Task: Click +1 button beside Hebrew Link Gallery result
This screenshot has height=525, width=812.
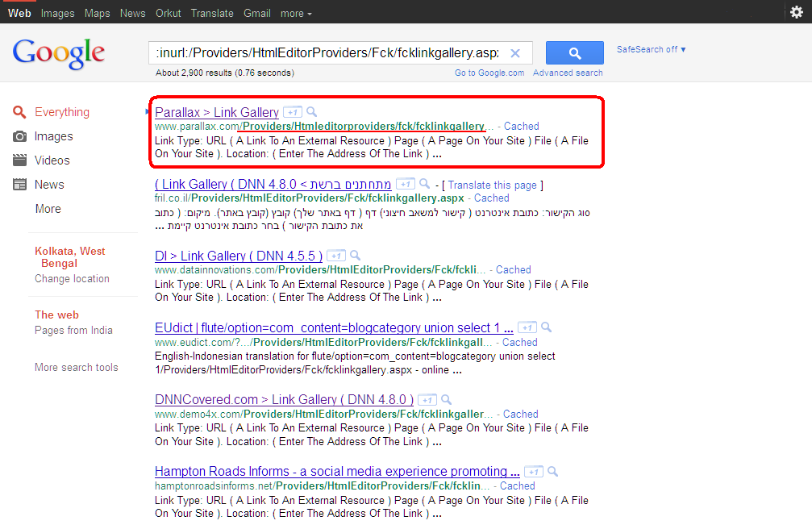Action: pyautogui.click(x=406, y=184)
